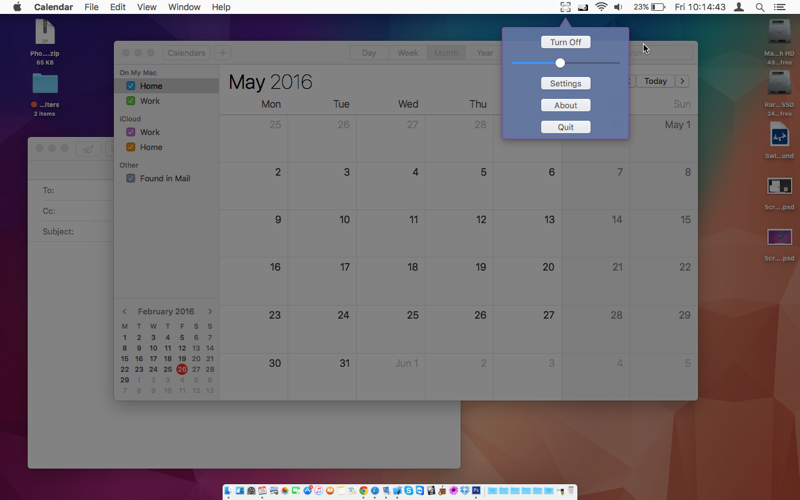Launch Safari from the Dock
Image resolution: width=800 pixels, height=500 pixels.
pyautogui.click(x=374, y=490)
